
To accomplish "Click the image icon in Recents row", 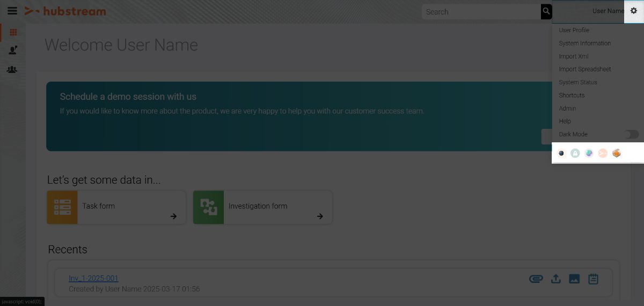I will coord(574,279).
